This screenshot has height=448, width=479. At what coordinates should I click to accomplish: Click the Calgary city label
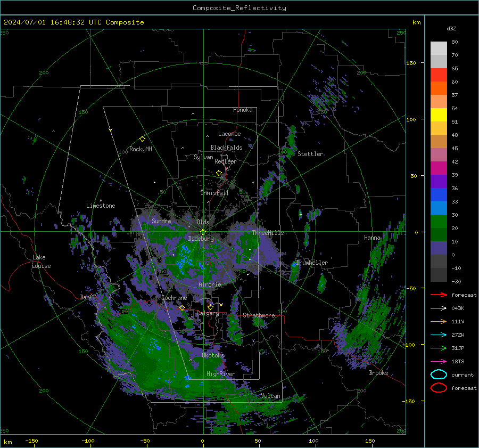click(208, 313)
